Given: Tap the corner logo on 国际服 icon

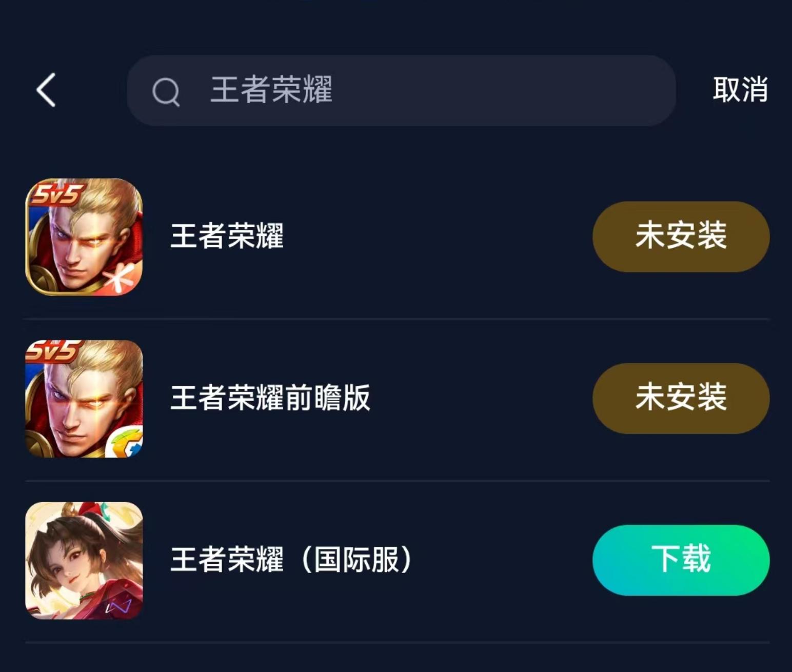Looking at the screenshot, I should click(119, 607).
